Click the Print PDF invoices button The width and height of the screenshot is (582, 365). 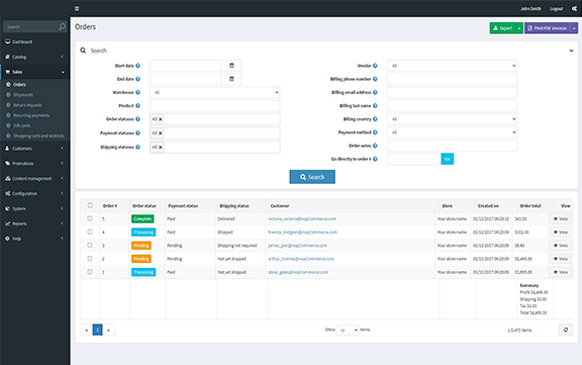coord(547,28)
